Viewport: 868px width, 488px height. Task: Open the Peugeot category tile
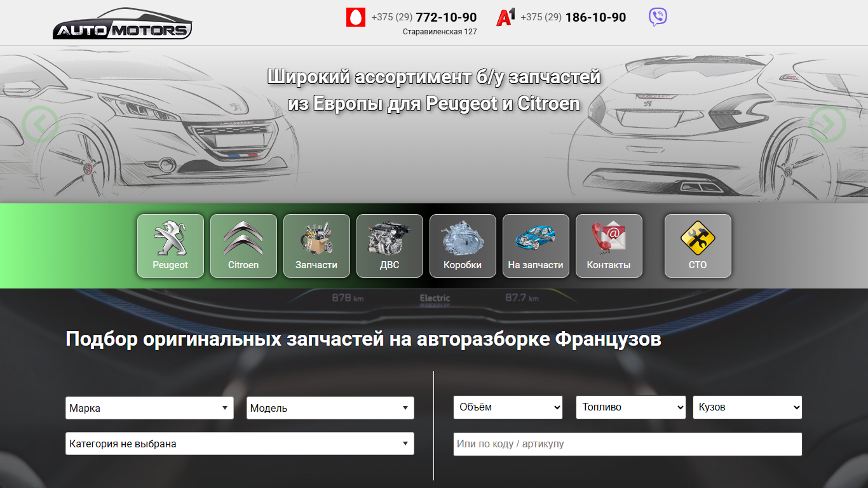(x=170, y=246)
